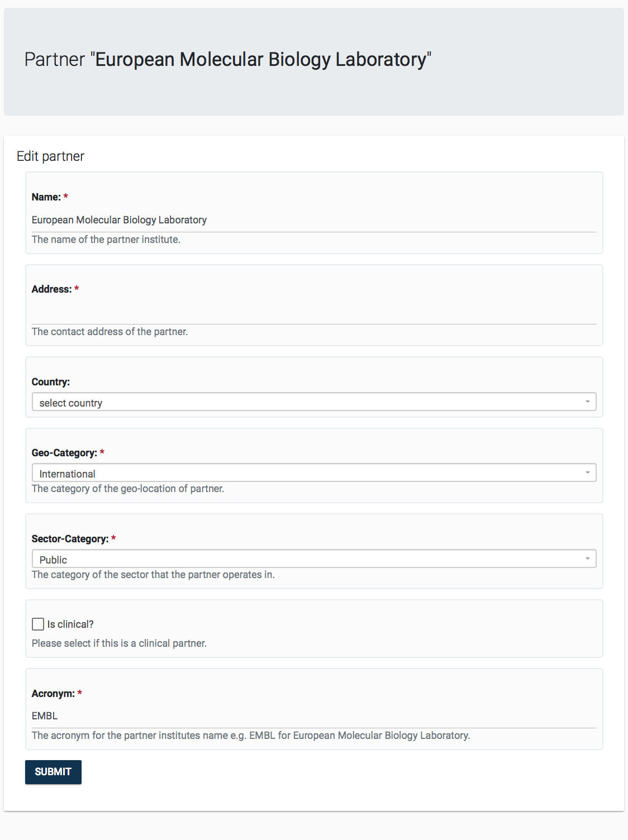Click the 'Sector-Category:' field label
628x840 pixels.
point(70,539)
